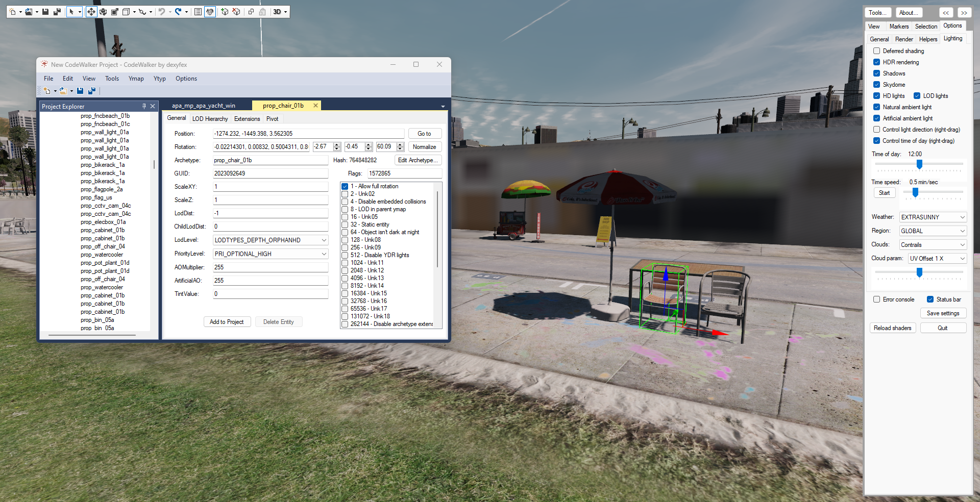Screen dimensions: 980x502
Task: Enable Deferred shading checkbox
Action: [x=876, y=51]
